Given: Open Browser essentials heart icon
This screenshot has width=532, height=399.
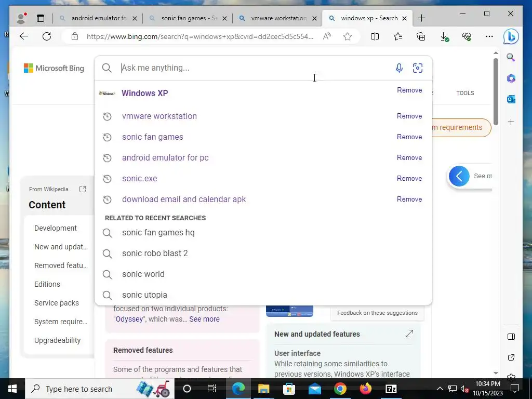Looking at the screenshot, I should pyautogui.click(x=467, y=37).
